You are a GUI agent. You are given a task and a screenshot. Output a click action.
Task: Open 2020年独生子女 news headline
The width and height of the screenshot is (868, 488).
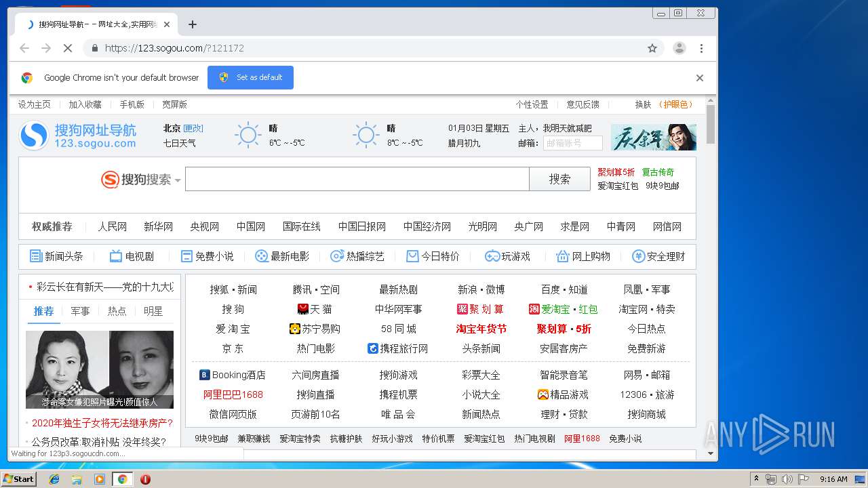pos(102,423)
